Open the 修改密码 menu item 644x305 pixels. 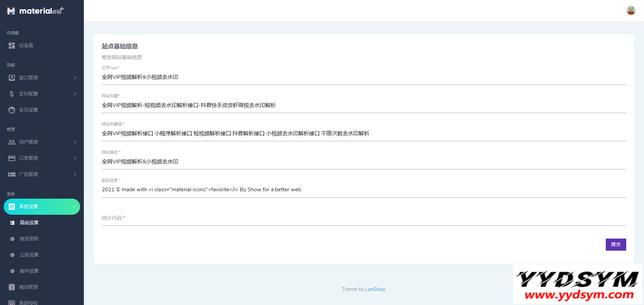(29, 239)
